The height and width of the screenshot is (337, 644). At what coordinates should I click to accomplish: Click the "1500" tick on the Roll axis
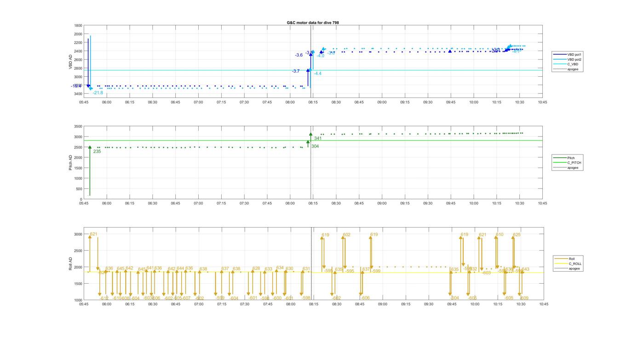click(x=78, y=284)
